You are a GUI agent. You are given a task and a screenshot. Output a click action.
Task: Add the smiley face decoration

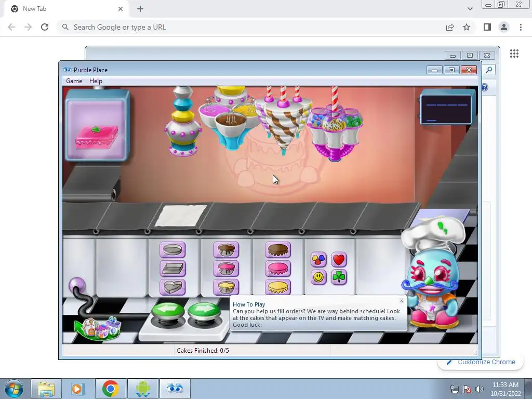318,277
